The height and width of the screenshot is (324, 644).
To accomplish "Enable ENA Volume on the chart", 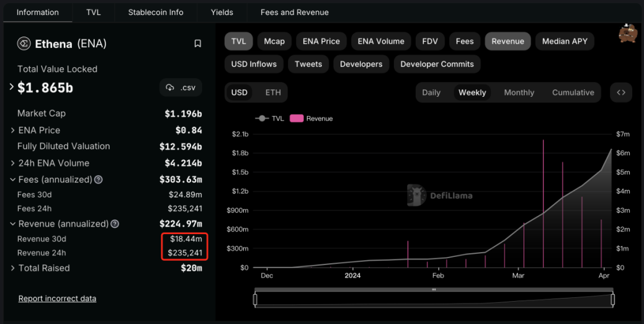I will (x=381, y=42).
